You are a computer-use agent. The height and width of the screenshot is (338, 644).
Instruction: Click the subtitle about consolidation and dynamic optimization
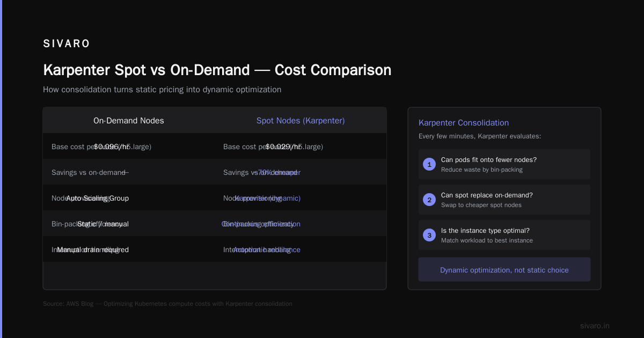162,90
